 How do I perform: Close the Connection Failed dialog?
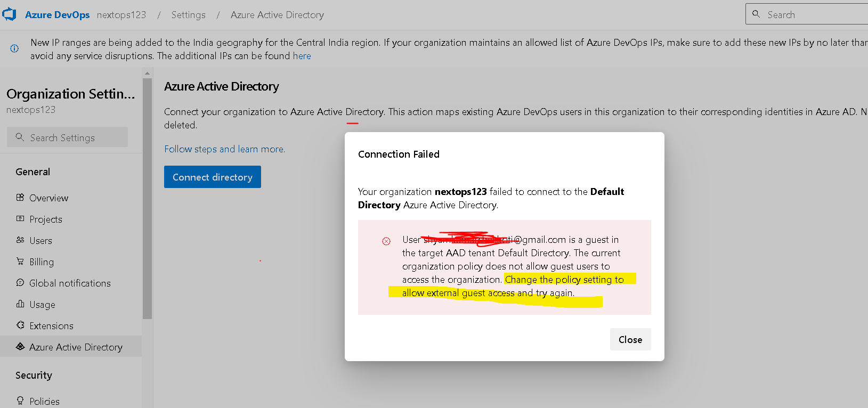[x=630, y=339]
